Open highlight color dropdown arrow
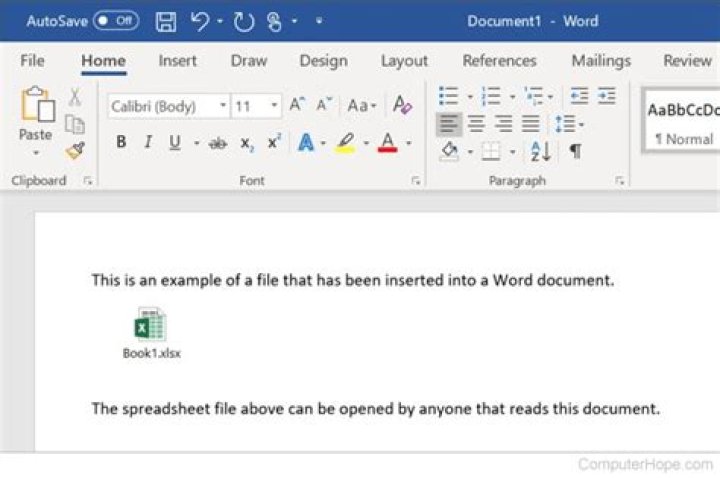The height and width of the screenshot is (478, 720). tap(366, 143)
